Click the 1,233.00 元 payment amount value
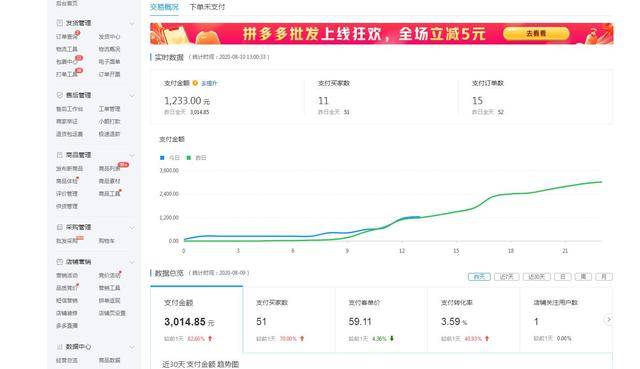 [187, 101]
